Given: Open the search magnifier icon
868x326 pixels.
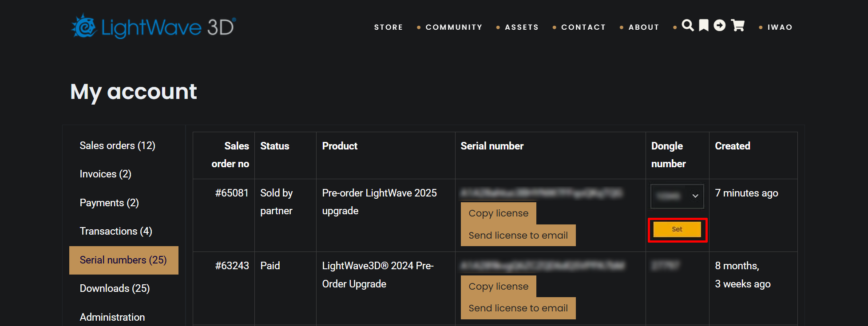Looking at the screenshot, I should pyautogui.click(x=688, y=25).
